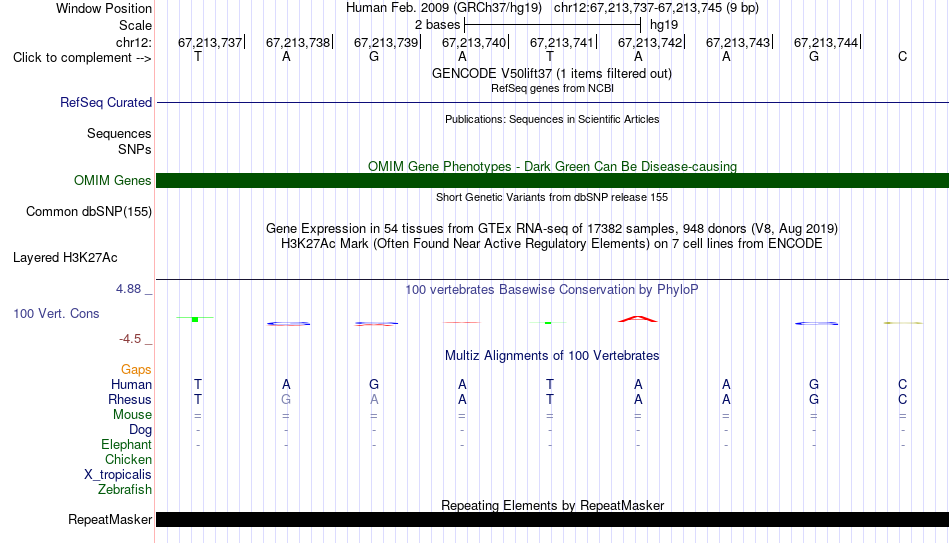Click the PhyloP lower limit value -4.5

tap(130, 339)
